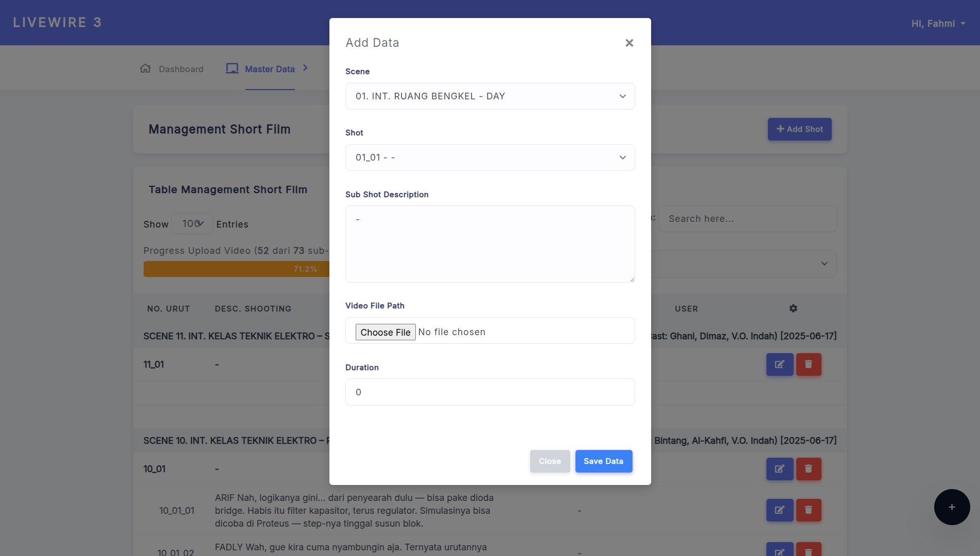Close the Add Data modal with X

point(629,43)
